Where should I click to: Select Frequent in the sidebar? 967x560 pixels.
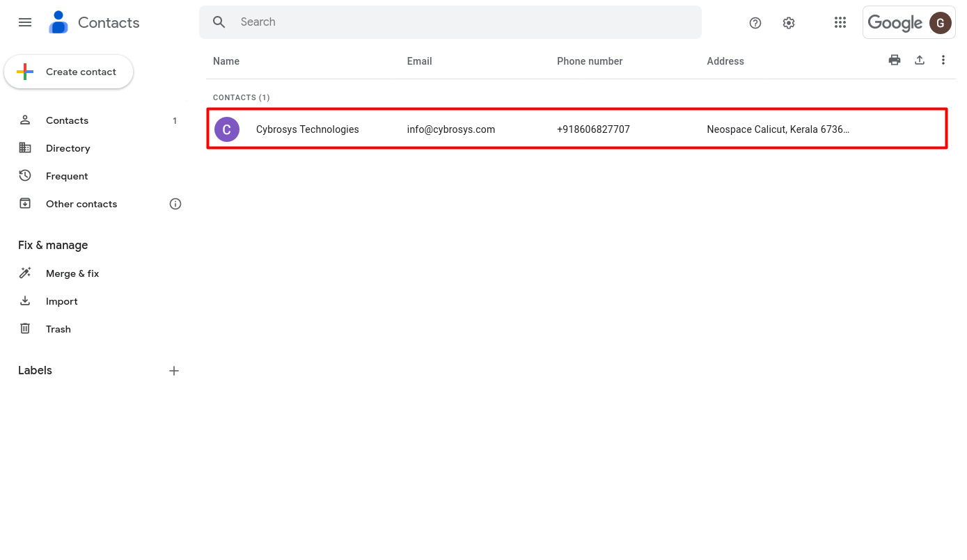[67, 176]
